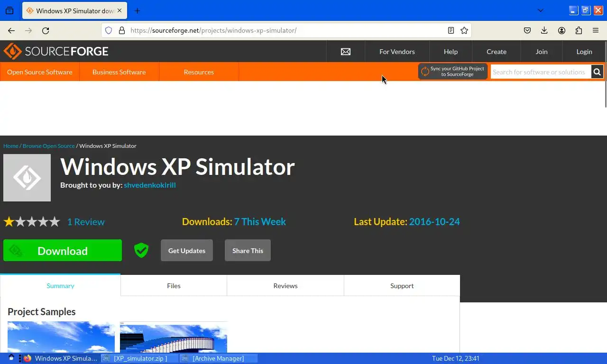607x364 pixels.
Task: Click the 7 This Week downloads link
Action: click(260, 221)
